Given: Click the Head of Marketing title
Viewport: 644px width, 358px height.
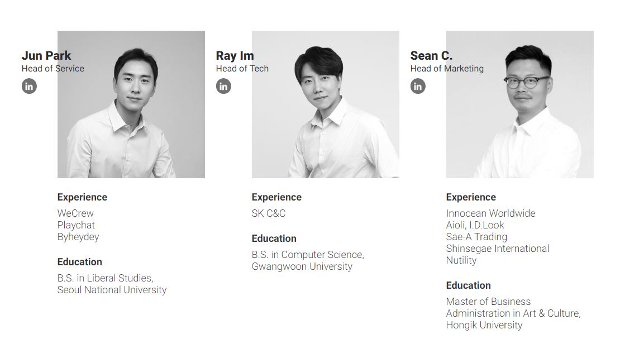Looking at the screenshot, I should [x=447, y=69].
